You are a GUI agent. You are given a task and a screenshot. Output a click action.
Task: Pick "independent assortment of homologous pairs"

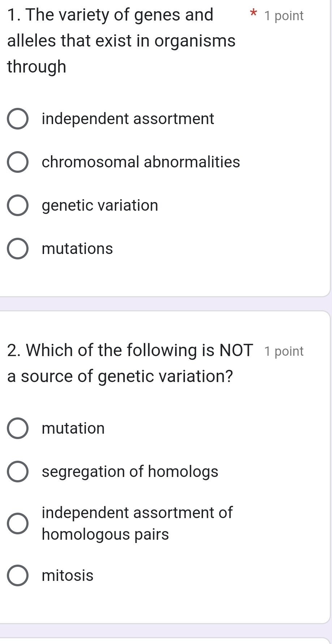137,524
